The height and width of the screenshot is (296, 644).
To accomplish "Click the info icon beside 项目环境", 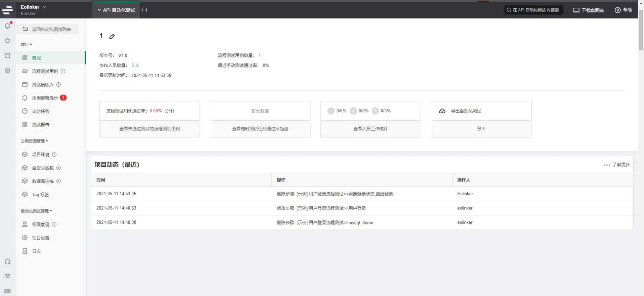I will point(54,155).
